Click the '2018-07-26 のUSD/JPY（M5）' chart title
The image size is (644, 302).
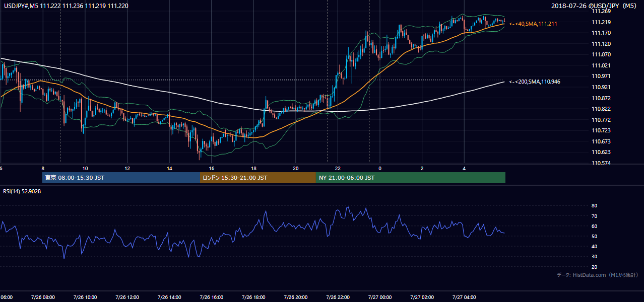coord(594,6)
